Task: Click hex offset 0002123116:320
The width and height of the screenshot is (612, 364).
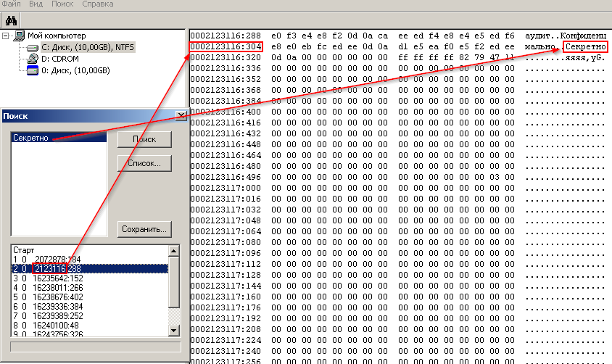Action: (226, 58)
